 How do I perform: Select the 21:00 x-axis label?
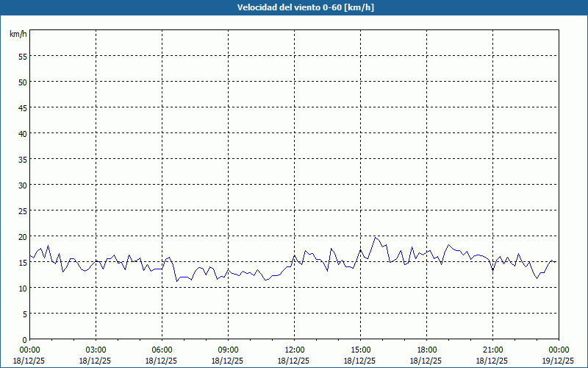pos(492,350)
